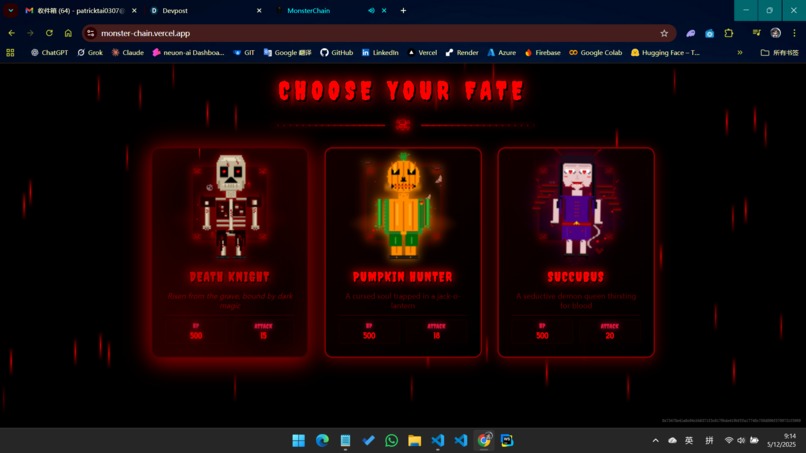Reload the monster-chain page
The image size is (806, 453).
point(49,33)
